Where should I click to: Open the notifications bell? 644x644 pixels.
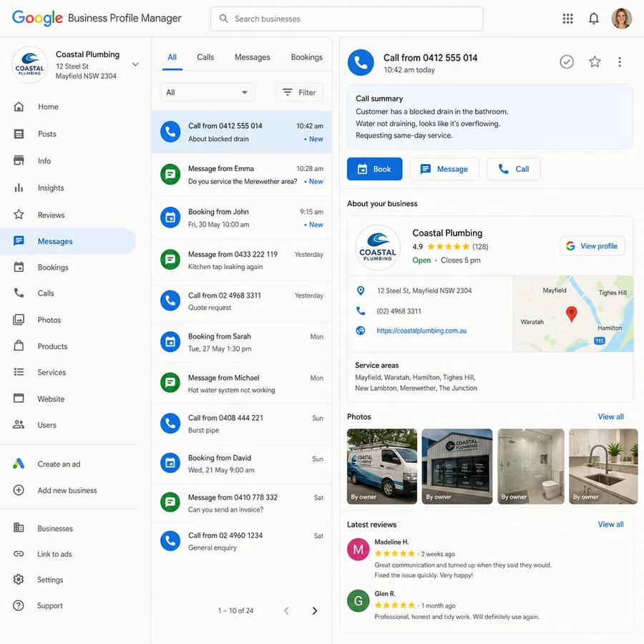[593, 19]
